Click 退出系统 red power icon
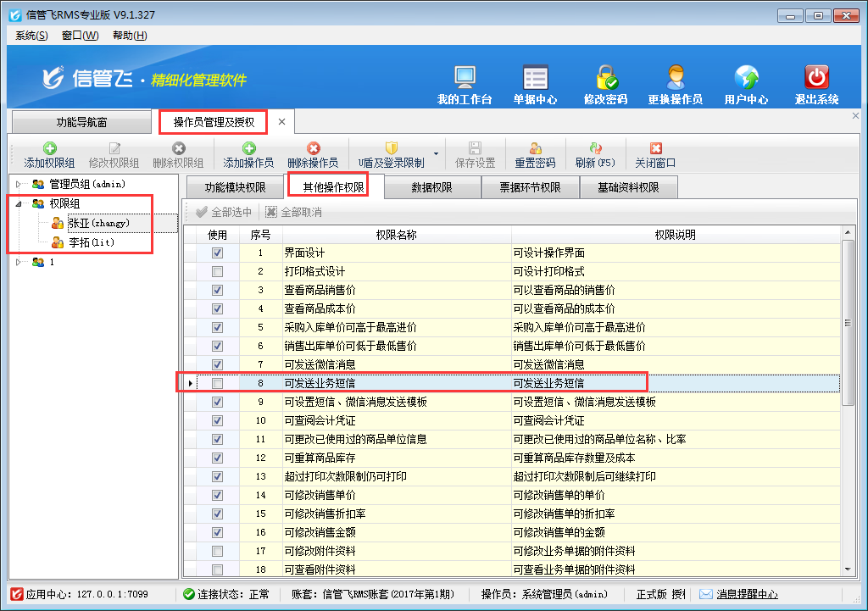The image size is (868, 611). point(816,78)
